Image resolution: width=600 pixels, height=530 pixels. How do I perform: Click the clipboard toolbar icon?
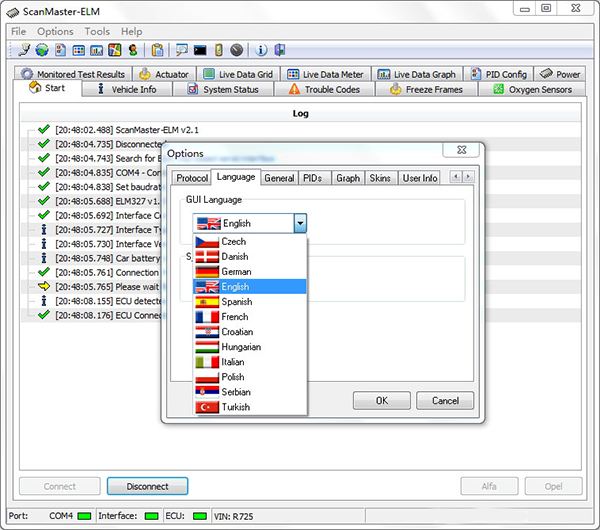pyautogui.click(x=157, y=50)
